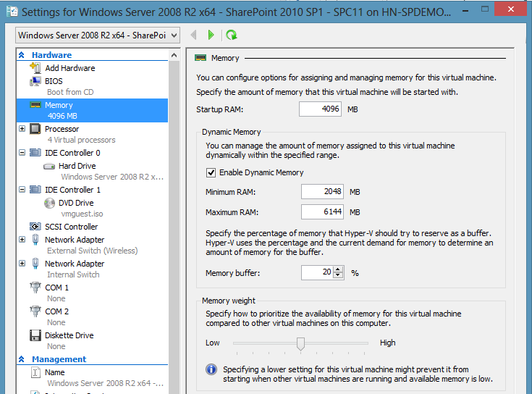Expand the Processor tree node
The height and width of the screenshot is (394, 532).
pos(22,129)
